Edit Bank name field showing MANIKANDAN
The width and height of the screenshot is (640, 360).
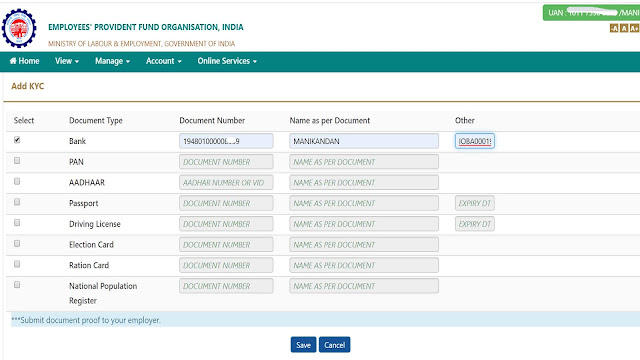364,141
